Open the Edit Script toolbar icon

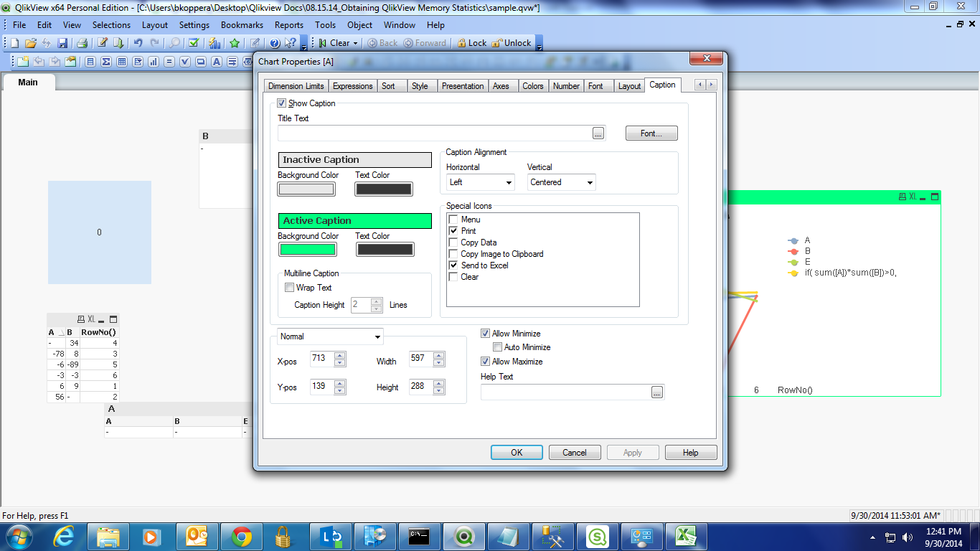coord(103,43)
